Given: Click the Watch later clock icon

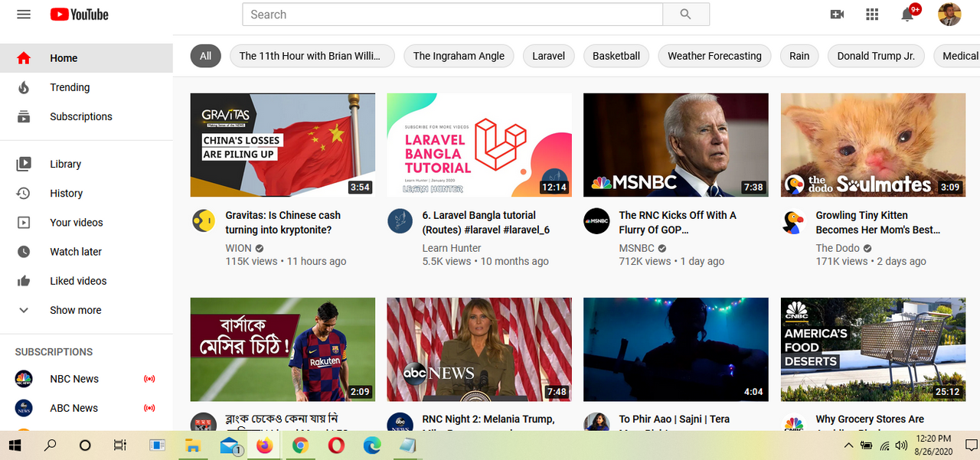Looking at the screenshot, I should [x=24, y=251].
